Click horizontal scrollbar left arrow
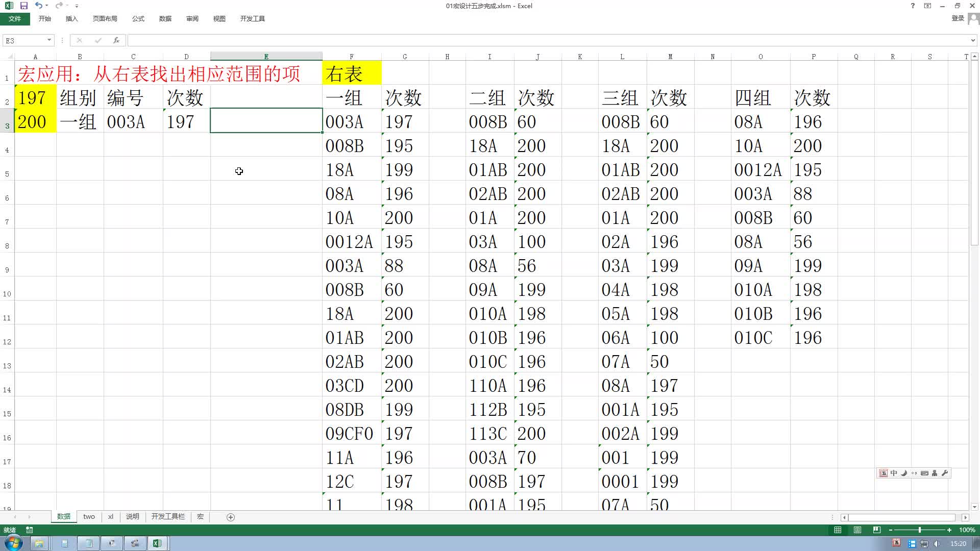The image size is (980, 551). click(x=844, y=517)
